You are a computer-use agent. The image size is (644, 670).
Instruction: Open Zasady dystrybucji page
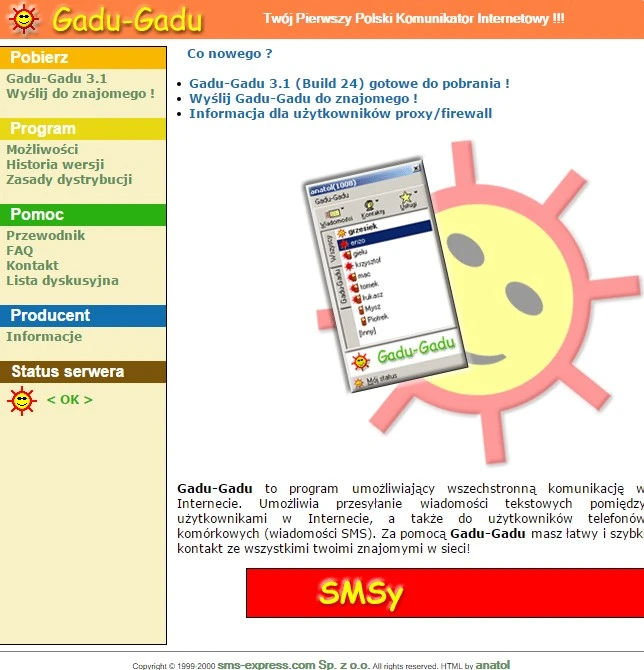tap(69, 180)
